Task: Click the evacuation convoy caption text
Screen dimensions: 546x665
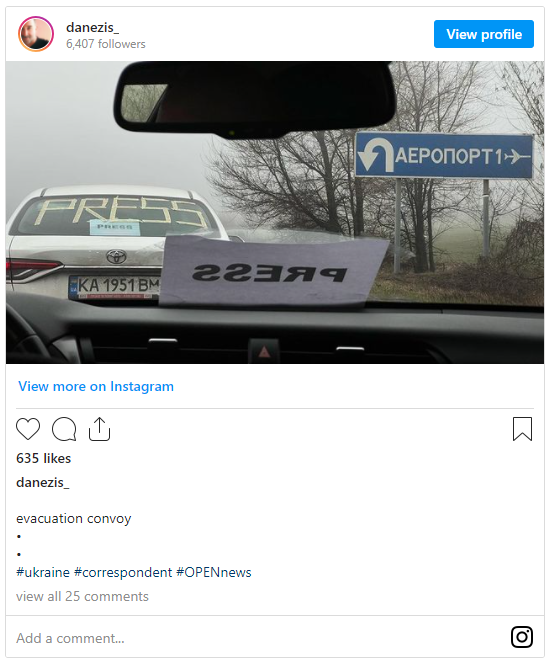Action: (x=74, y=519)
